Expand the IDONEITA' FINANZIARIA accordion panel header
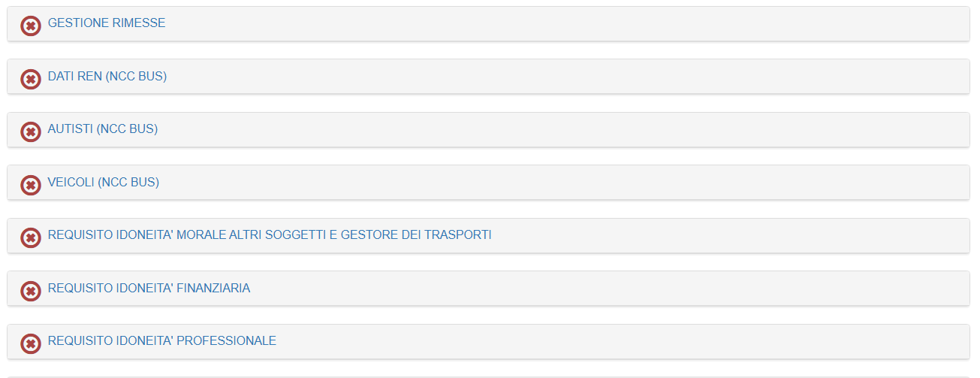The image size is (980, 378). 601,289
